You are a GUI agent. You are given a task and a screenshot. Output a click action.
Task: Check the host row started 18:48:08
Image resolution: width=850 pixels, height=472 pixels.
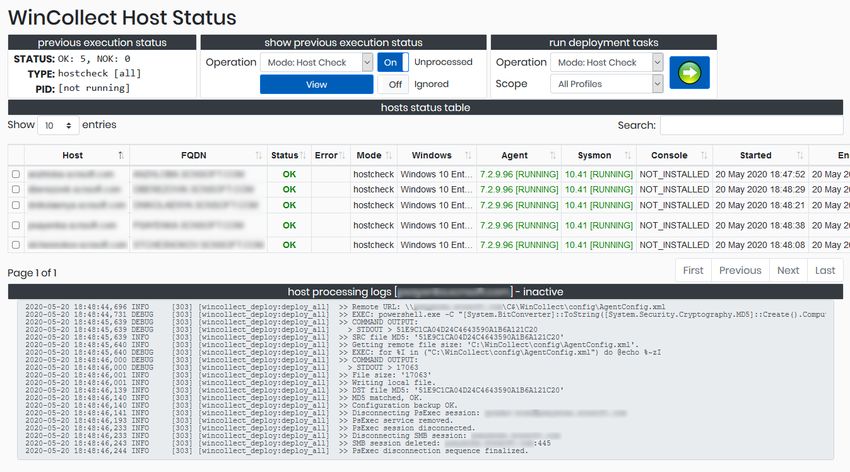(16, 245)
